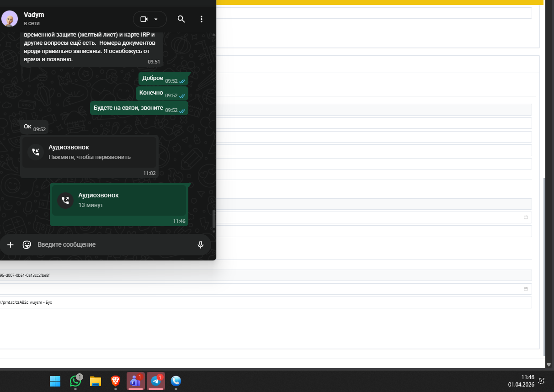The width and height of the screenshot is (554, 392).
Task: Call back from the 11:02 incoming audio call
Action: pyautogui.click(x=90, y=152)
